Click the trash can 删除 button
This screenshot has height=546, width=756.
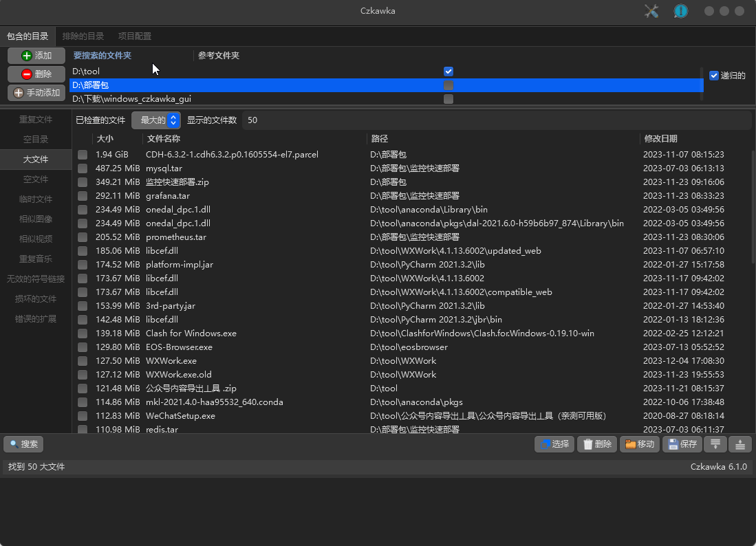click(596, 444)
